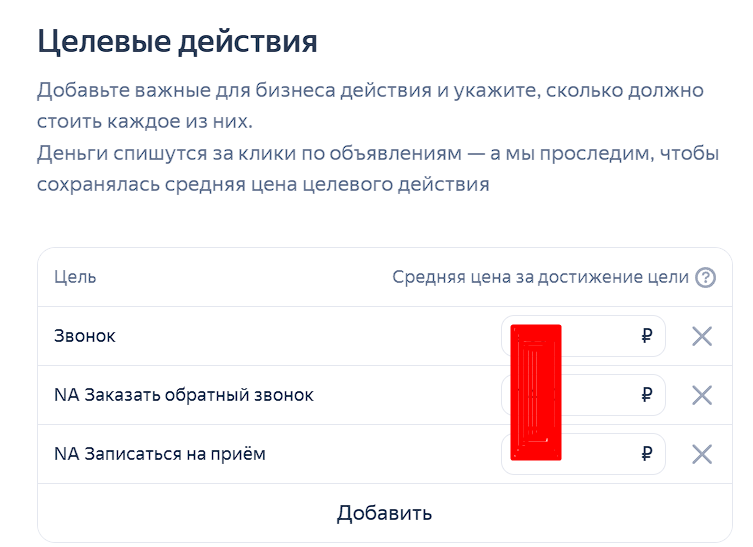Click the ruble sign for Записаться на приём
Screen dimensions: 753x547
coord(647,454)
